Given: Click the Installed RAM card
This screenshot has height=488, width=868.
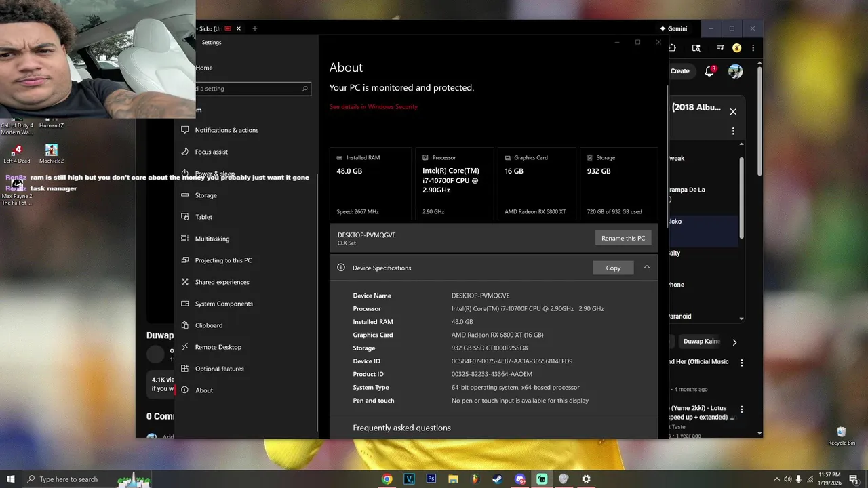Looking at the screenshot, I should pyautogui.click(x=370, y=184).
